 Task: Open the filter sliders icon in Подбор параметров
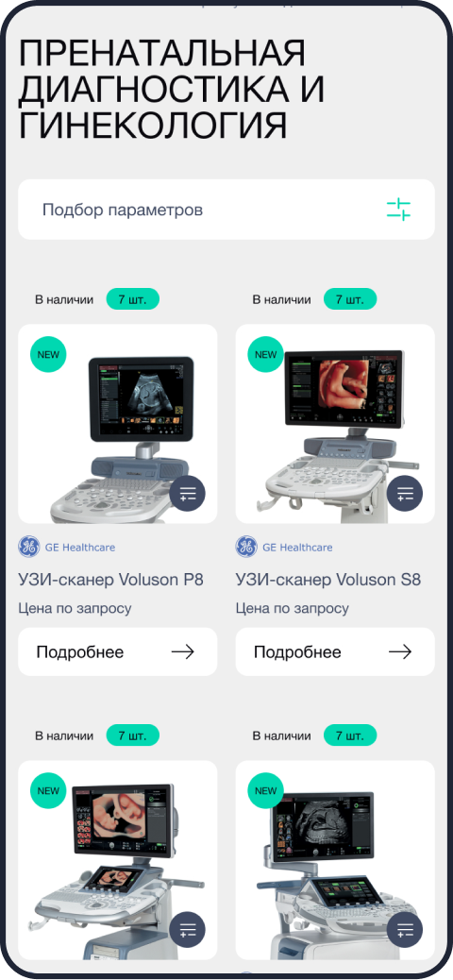tap(398, 210)
